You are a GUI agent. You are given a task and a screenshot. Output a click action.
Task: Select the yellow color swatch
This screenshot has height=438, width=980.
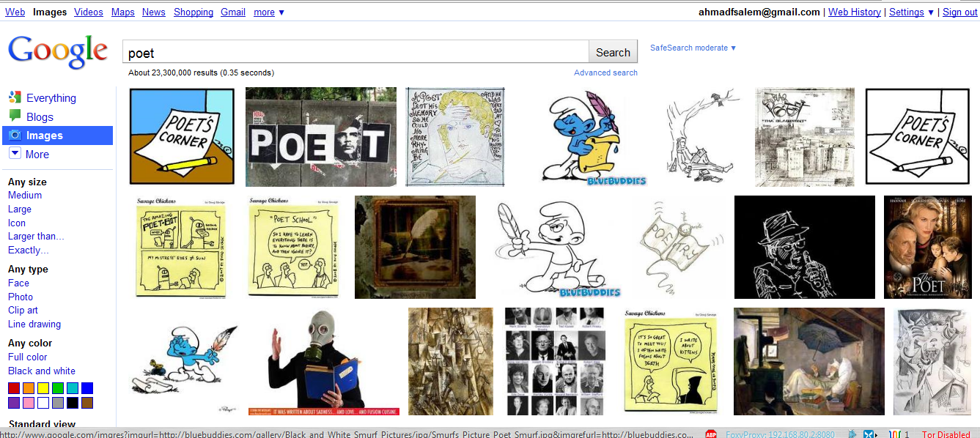coord(43,388)
